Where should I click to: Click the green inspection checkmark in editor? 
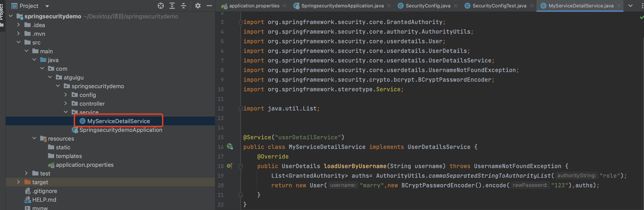pos(641,17)
